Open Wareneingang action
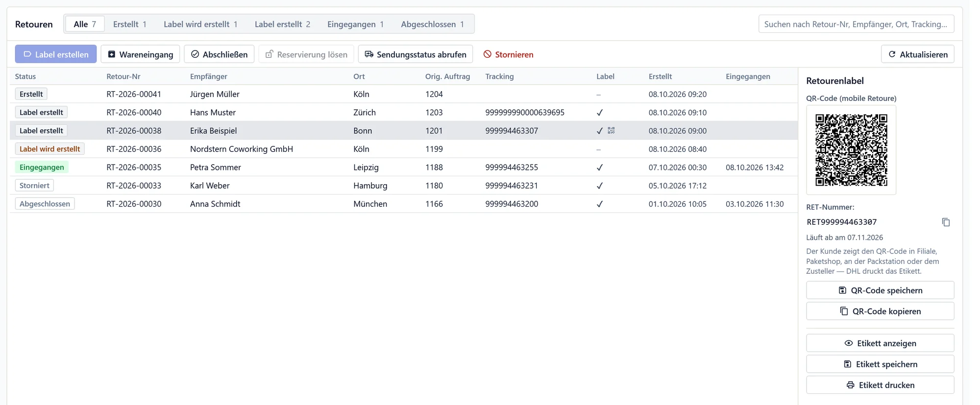Screen dimensions: 980x405 (x=140, y=54)
